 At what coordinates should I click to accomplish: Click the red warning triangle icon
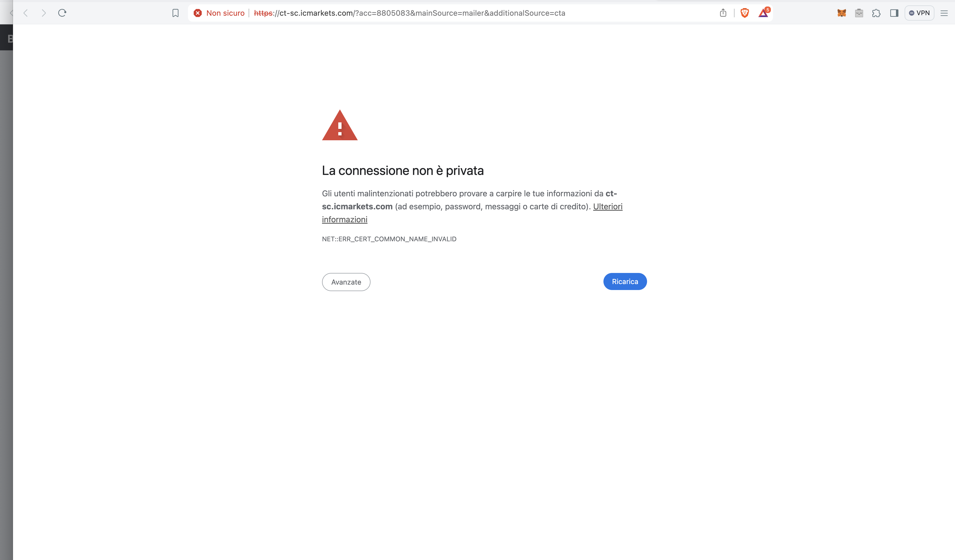point(340,125)
